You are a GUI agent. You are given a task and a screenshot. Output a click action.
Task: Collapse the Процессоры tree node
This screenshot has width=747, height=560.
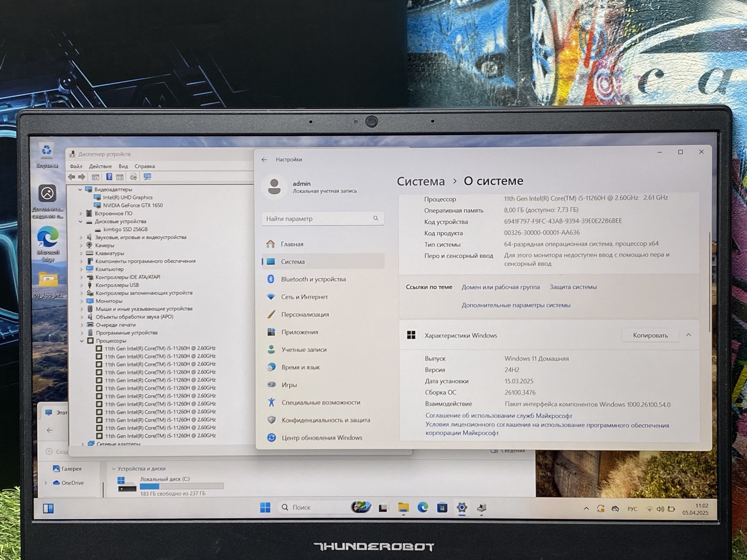(82, 341)
